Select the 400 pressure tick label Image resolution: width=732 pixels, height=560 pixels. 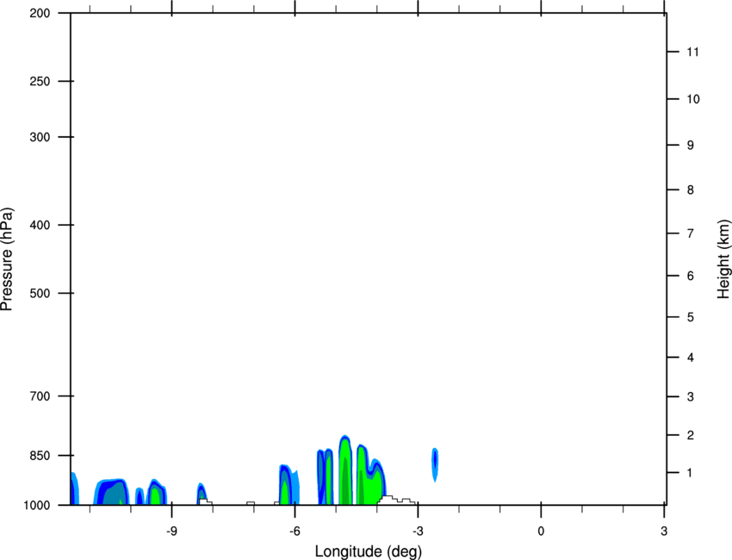pos(40,225)
